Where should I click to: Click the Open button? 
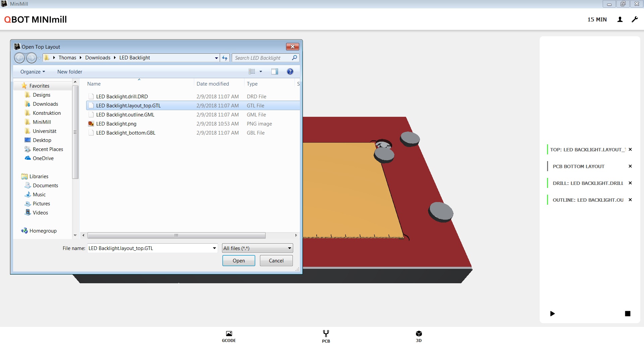(x=239, y=261)
